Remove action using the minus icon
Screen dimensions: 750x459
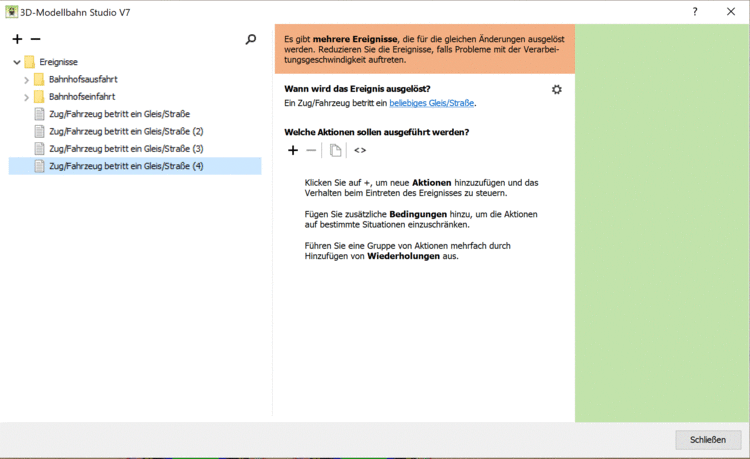[311, 150]
